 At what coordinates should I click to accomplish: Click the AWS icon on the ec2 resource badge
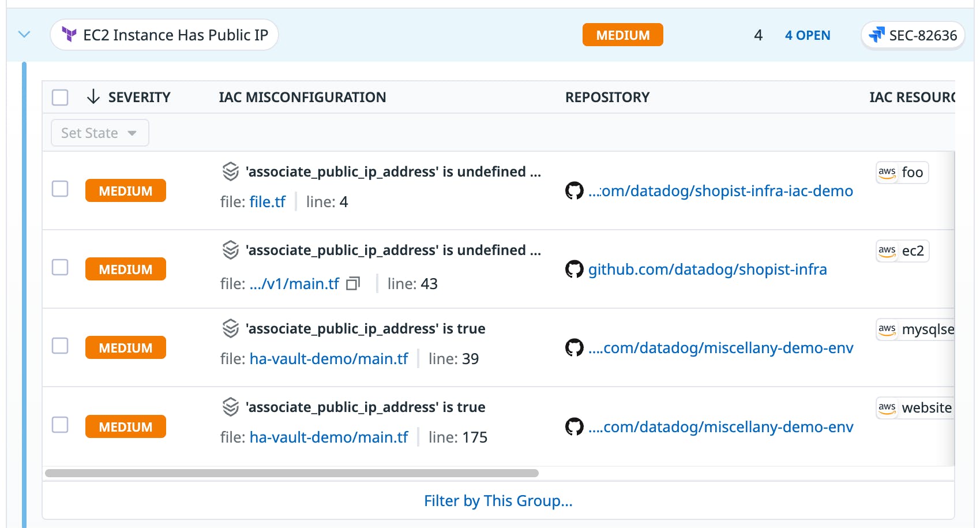(887, 250)
